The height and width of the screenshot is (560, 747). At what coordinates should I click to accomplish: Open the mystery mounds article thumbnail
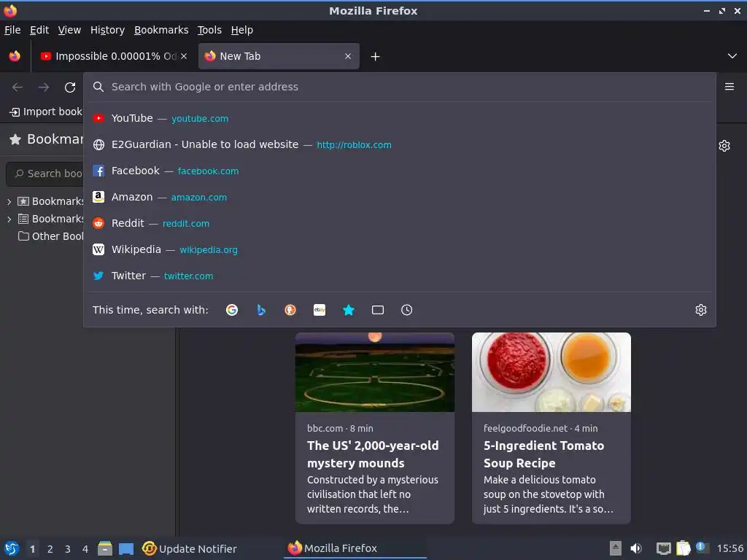[x=375, y=373]
